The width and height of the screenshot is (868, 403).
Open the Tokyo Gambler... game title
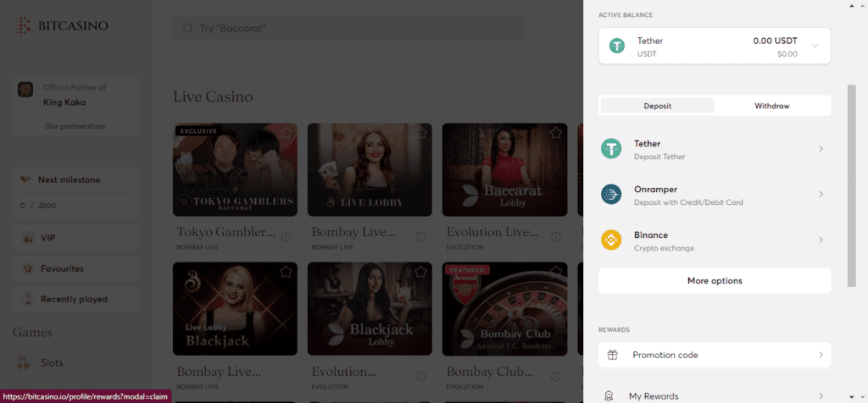coord(225,232)
